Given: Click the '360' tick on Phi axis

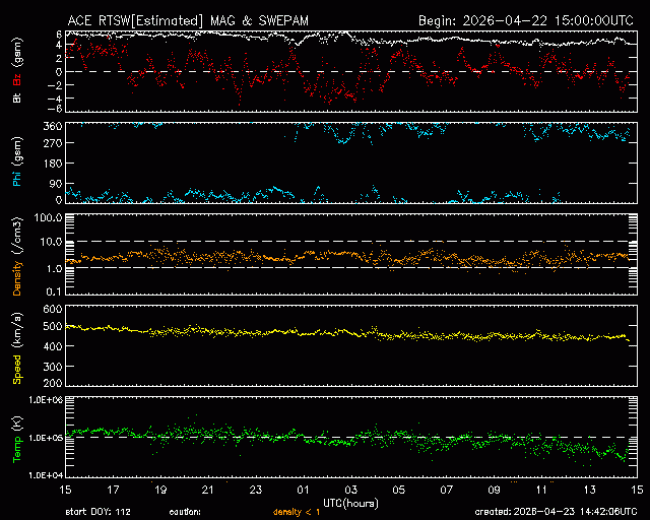Looking at the screenshot, I should click(53, 126).
